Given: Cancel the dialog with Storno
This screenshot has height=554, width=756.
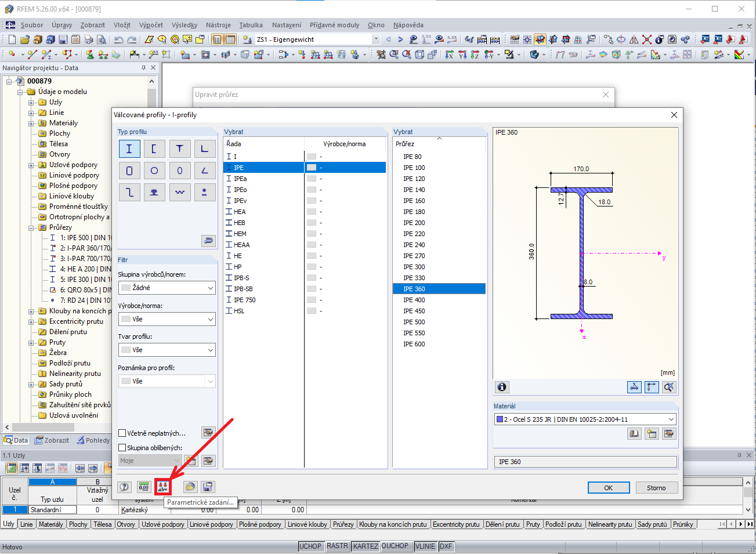Looking at the screenshot, I should [656, 488].
